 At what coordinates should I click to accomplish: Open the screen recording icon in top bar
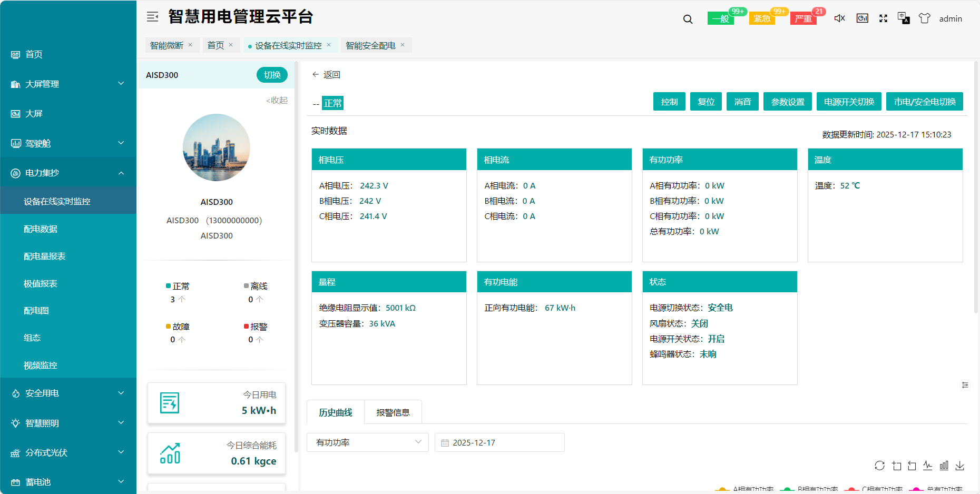coord(862,18)
